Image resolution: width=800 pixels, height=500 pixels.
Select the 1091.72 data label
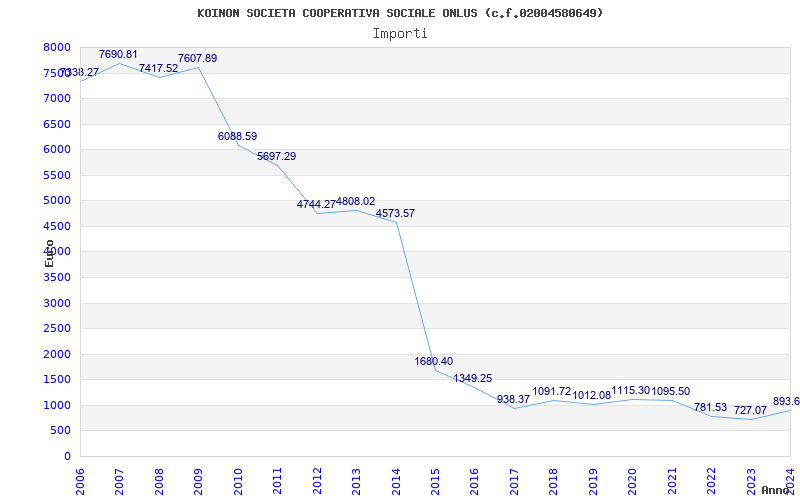tap(552, 392)
